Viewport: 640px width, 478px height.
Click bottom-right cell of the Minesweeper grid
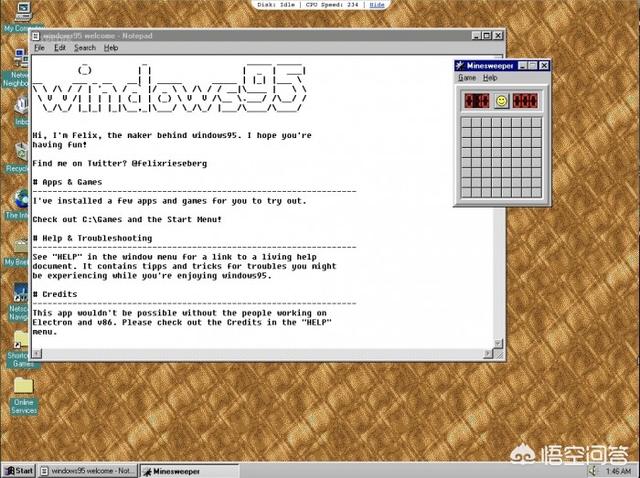click(x=537, y=192)
